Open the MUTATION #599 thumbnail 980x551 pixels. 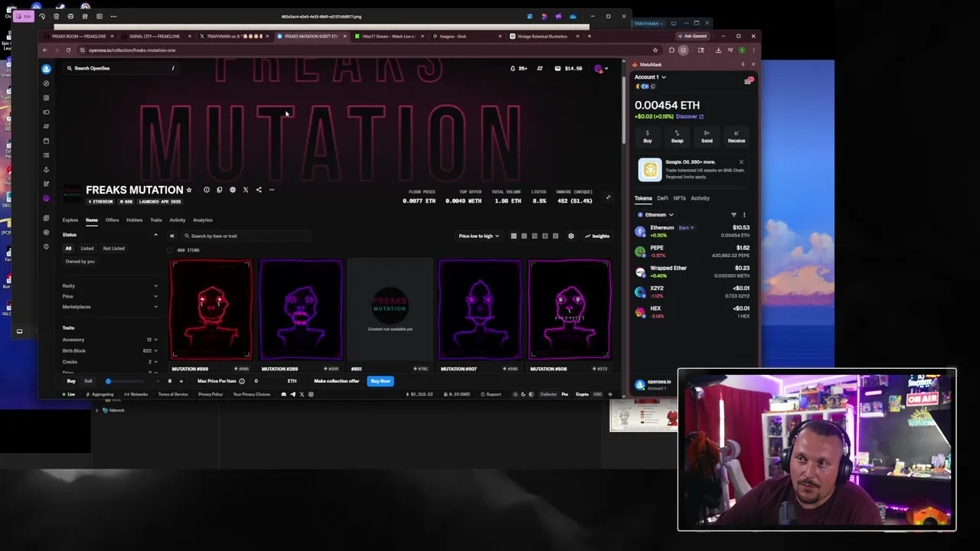pyautogui.click(x=211, y=310)
